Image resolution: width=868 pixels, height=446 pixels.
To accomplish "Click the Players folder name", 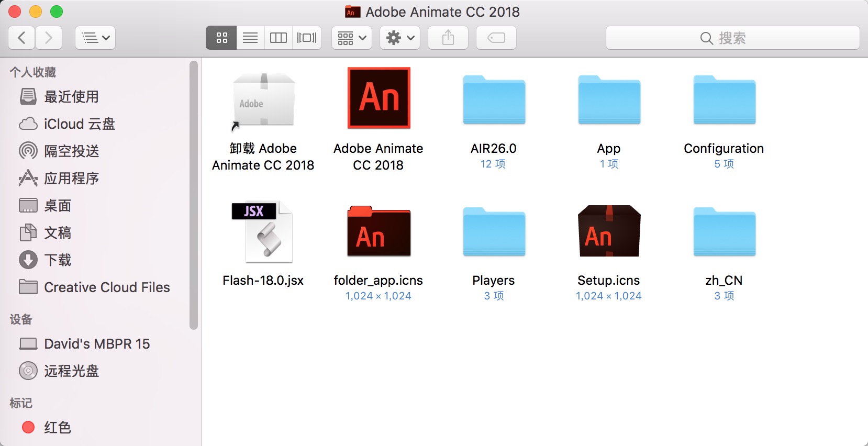I will (494, 280).
